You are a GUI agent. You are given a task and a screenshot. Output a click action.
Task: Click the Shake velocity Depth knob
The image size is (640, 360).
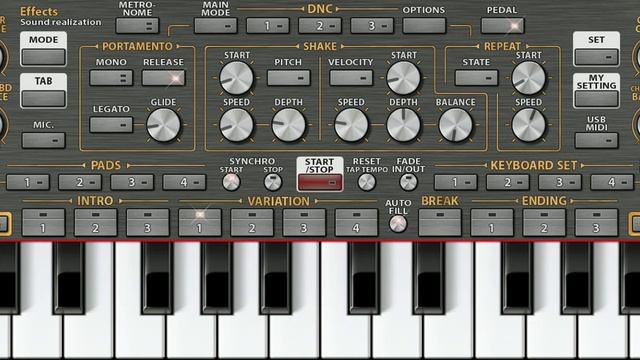tap(403, 125)
